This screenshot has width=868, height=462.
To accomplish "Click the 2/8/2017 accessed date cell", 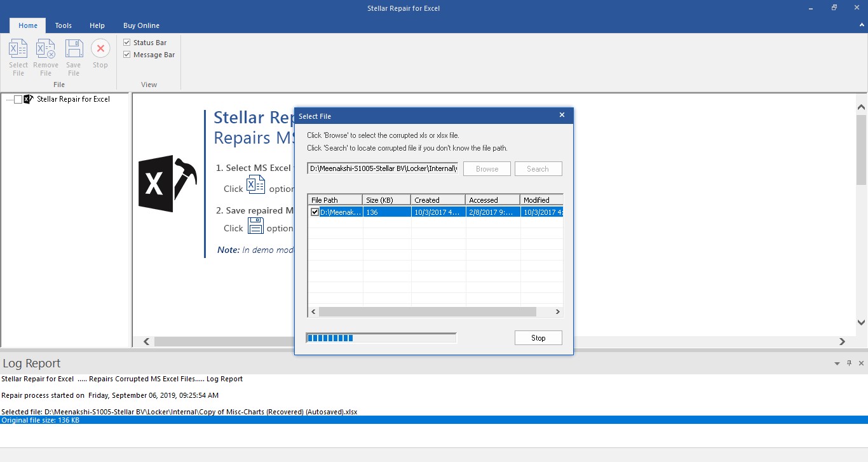I will pyautogui.click(x=492, y=212).
